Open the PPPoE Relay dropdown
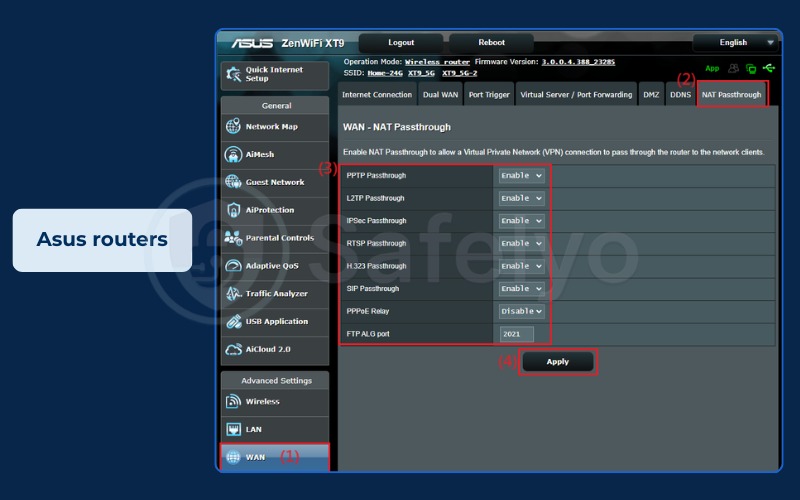Viewport: 800px width, 500px height. (521, 311)
